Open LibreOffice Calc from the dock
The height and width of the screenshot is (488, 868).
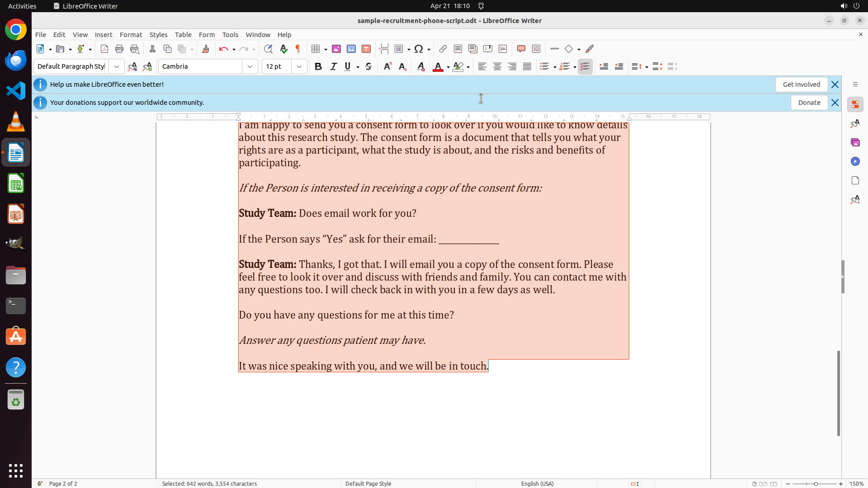tap(16, 183)
